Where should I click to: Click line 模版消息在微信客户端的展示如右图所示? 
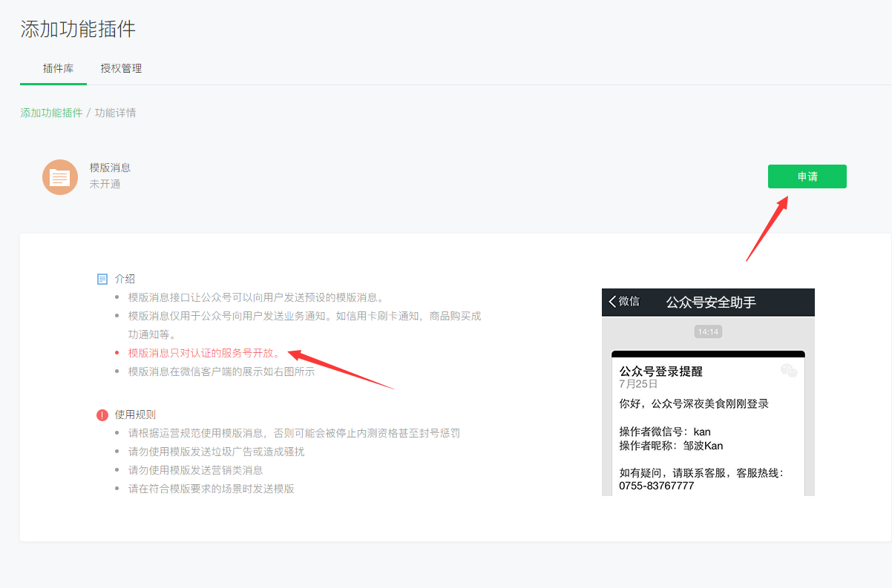pyautogui.click(x=221, y=371)
